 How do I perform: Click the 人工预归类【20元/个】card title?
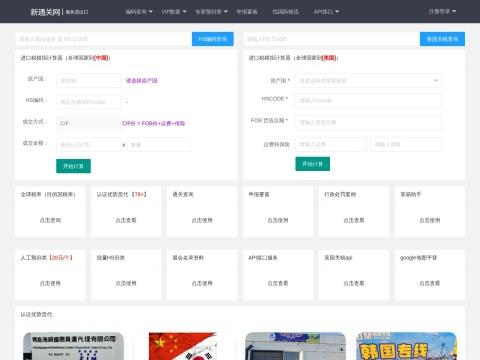point(47,258)
